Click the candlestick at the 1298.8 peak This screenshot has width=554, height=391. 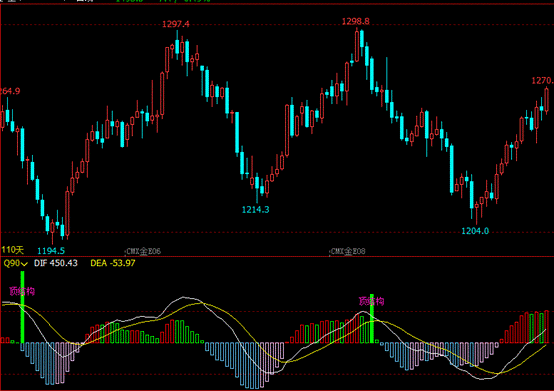pos(357,46)
